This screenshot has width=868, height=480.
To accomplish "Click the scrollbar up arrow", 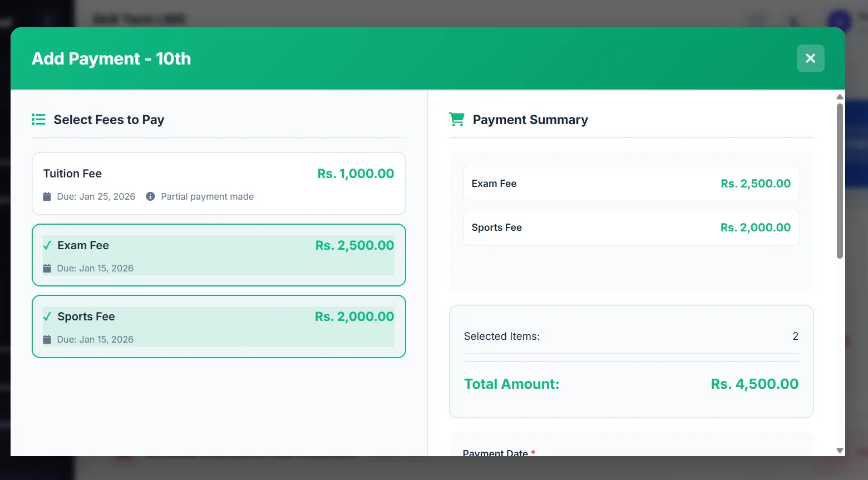I will coord(840,97).
